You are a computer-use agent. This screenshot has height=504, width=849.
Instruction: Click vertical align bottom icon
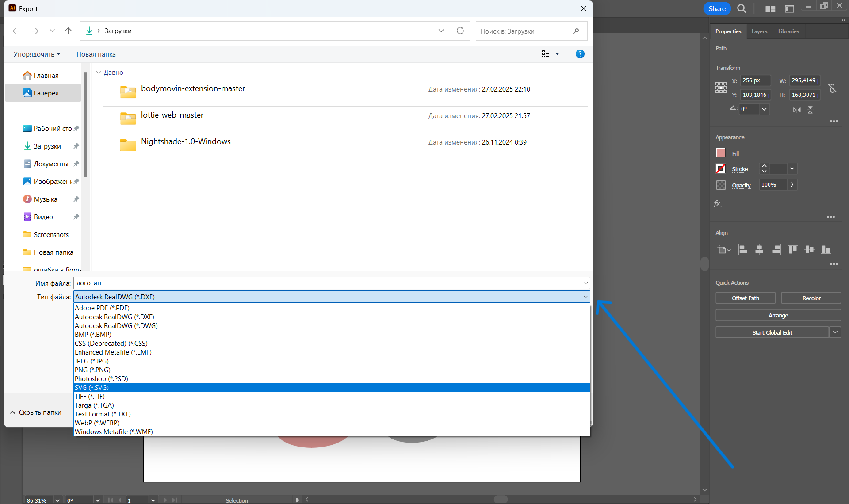826,250
